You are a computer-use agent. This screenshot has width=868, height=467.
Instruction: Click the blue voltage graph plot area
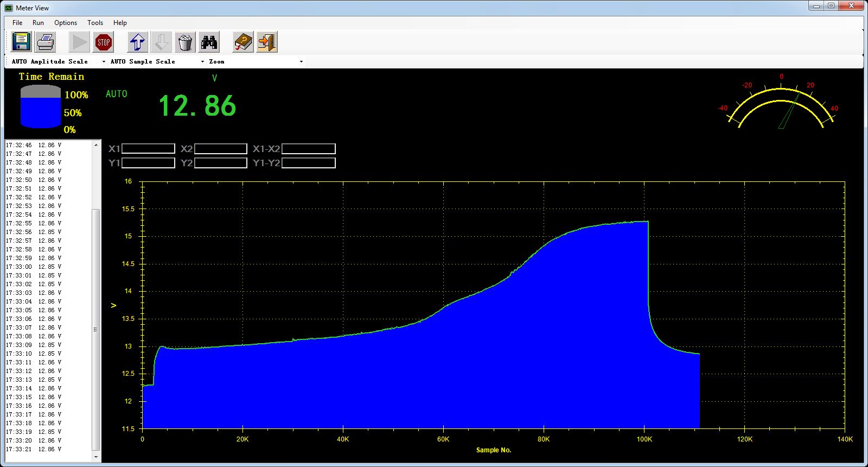(493, 305)
